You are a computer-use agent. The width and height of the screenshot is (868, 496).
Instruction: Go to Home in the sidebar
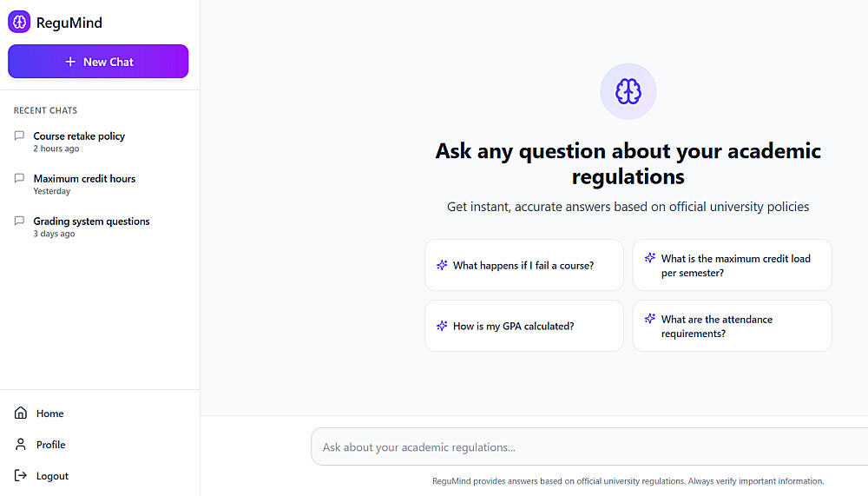pos(49,413)
